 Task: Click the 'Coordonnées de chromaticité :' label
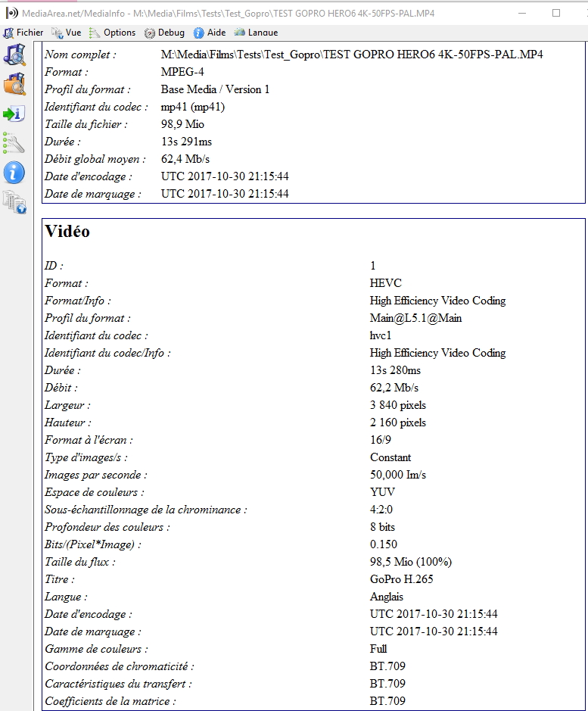pyautogui.click(x=120, y=666)
